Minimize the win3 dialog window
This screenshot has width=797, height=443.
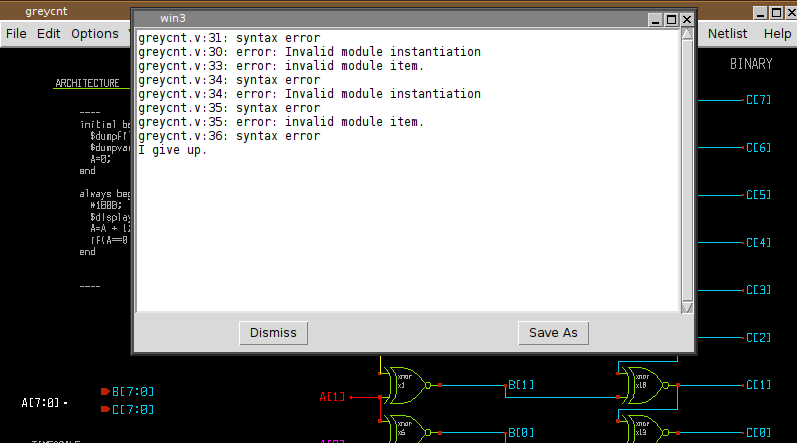tap(655, 19)
